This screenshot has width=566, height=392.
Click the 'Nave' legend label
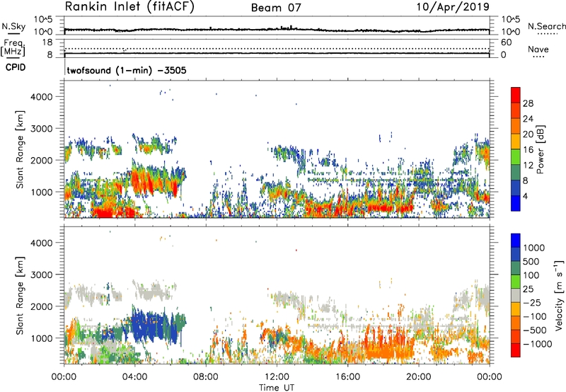click(x=538, y=50)
